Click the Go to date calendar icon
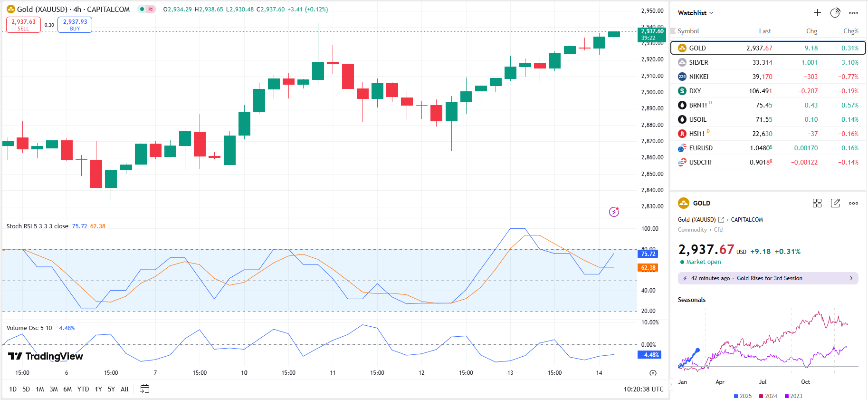Viewport: 868px width, 400px height. [x=145, y=389]
